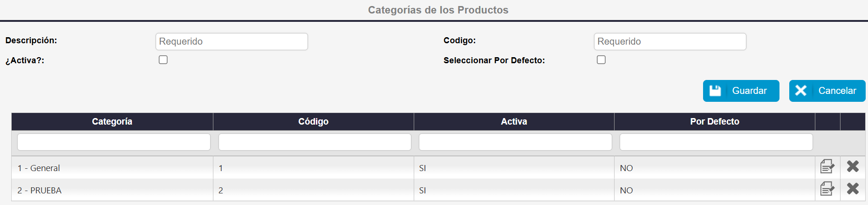Image resolution: width=868 pixels, height=205 pixels.
Task: Click the Por Defecto column filter box
Action: point(716,142)
